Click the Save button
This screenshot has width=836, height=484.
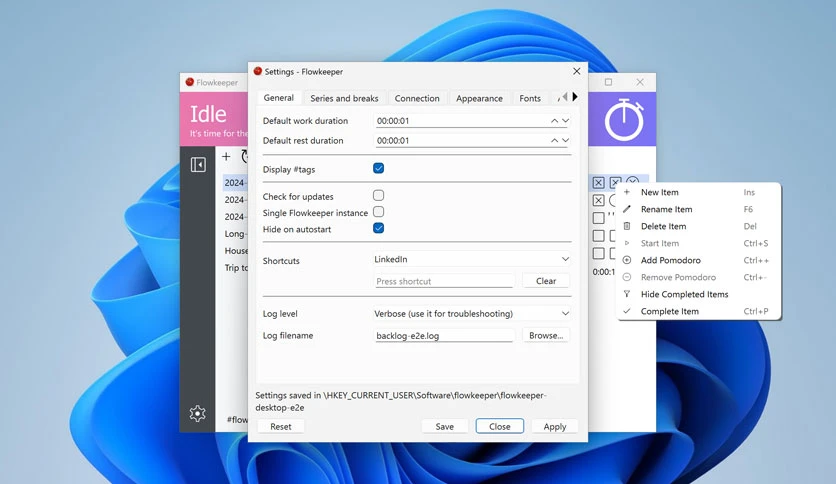(x=444, y=426)
